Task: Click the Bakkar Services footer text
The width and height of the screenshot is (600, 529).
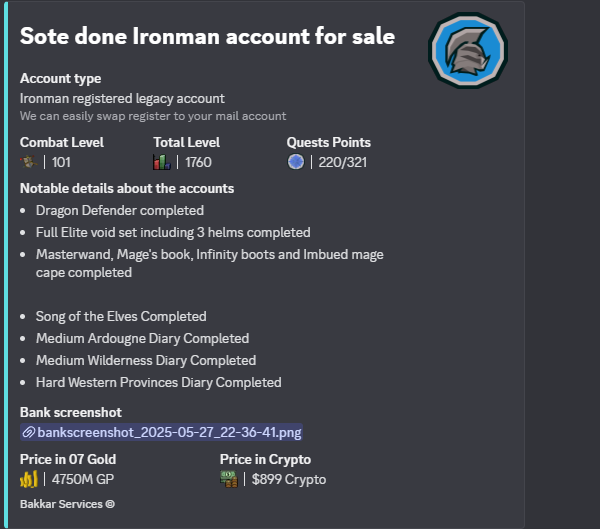Action: click(x=61, y=504)
